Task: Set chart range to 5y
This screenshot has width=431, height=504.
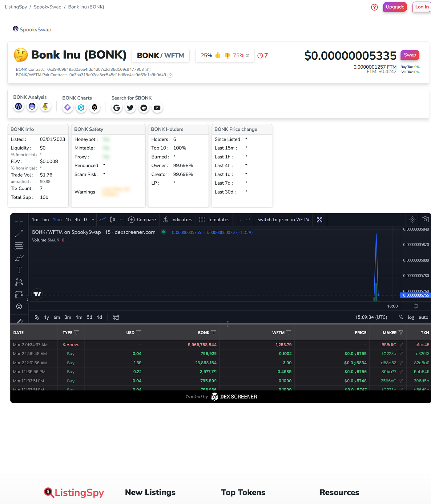Action: point(37,317)
